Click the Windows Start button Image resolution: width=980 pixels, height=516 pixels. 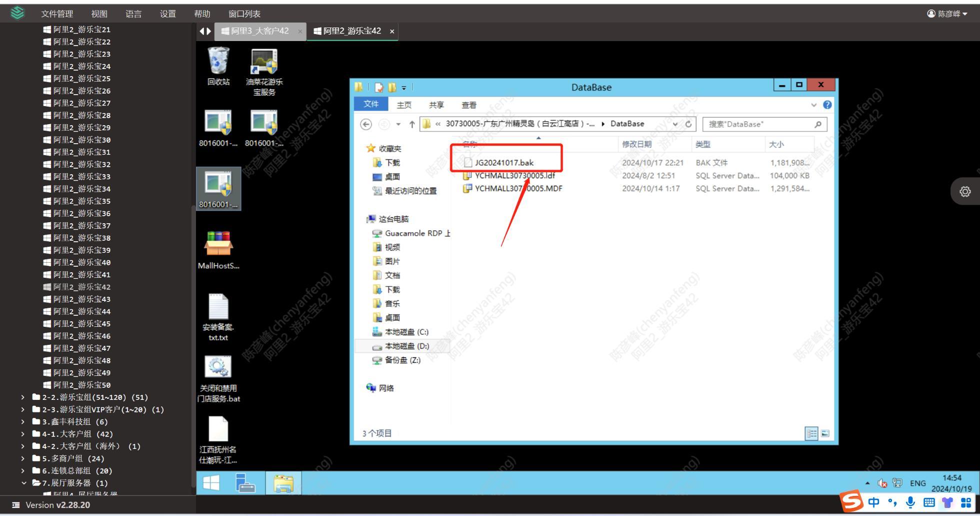tap(211, 483)
